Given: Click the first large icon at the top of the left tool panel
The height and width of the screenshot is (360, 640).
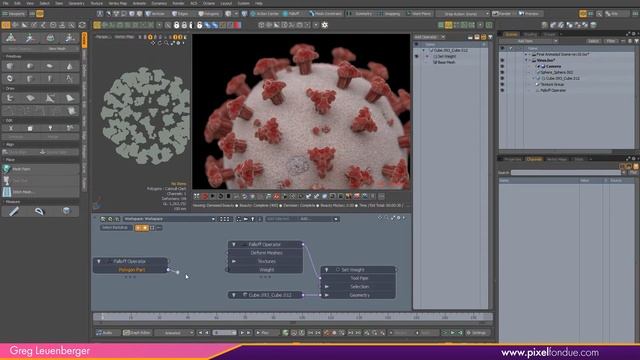Looking at the screenshot, I should tap(11, 38).
